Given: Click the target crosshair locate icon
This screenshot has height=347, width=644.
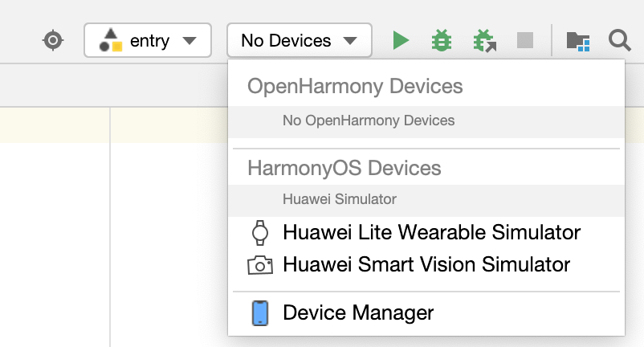Looking at the screenshot, I should [x=53, y=40].
